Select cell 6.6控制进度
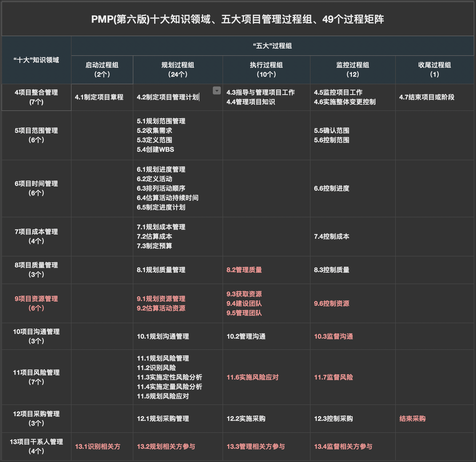 point(353,188)
